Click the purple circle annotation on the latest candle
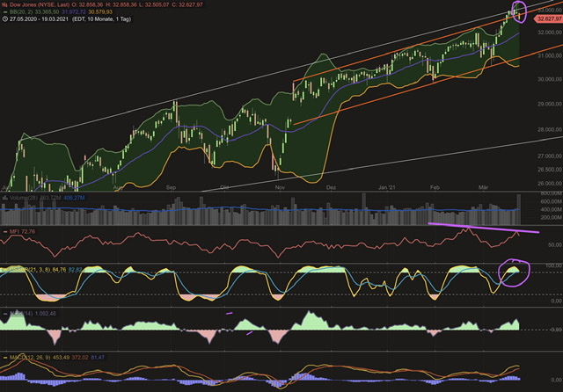 (519, 11)
